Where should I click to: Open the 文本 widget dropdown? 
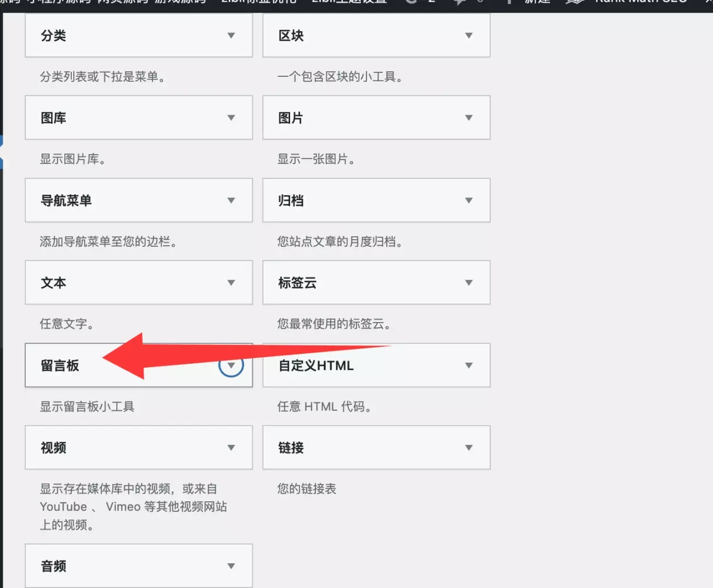coord(231,282)
